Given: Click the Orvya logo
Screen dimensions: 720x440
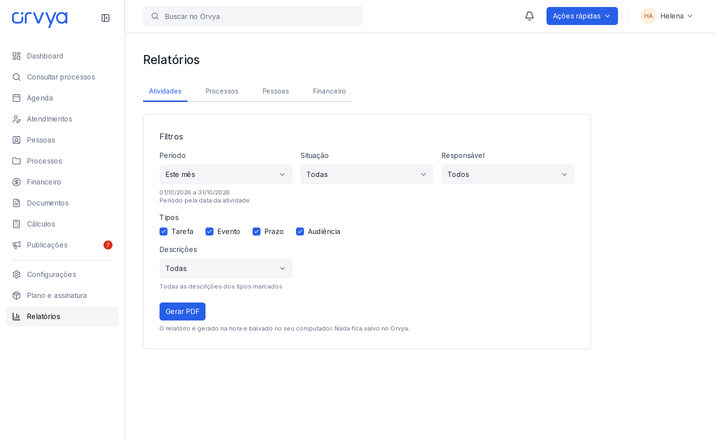Looking at the screenshot, I should coord(39,18).
